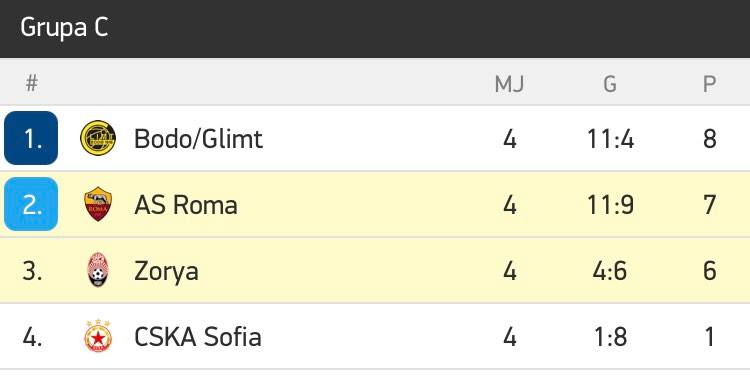The image size is (750, 383).
Task: Click the # rank column header
Action: (32, 84)
